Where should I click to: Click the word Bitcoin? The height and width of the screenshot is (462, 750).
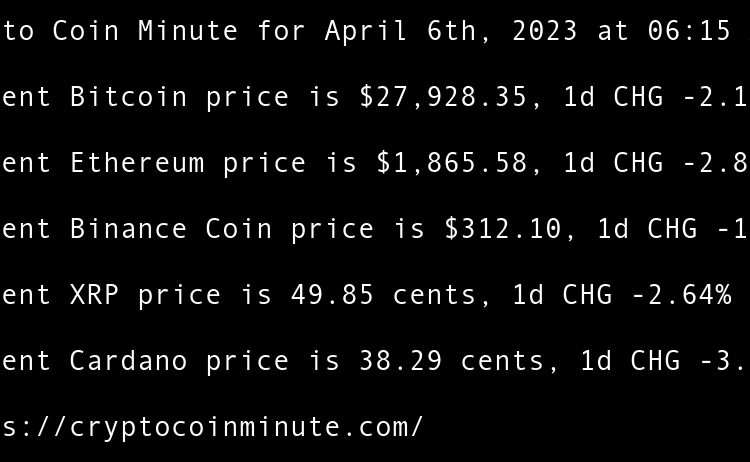128,97
